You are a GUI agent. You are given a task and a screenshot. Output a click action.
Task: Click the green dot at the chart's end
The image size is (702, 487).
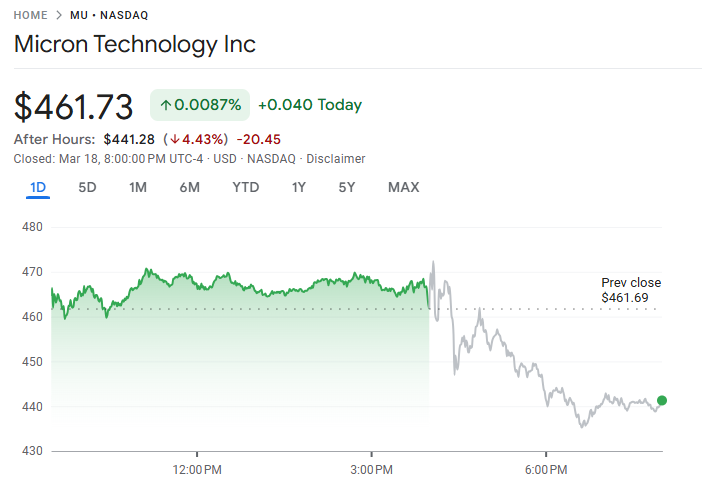[x=662, y=401]
